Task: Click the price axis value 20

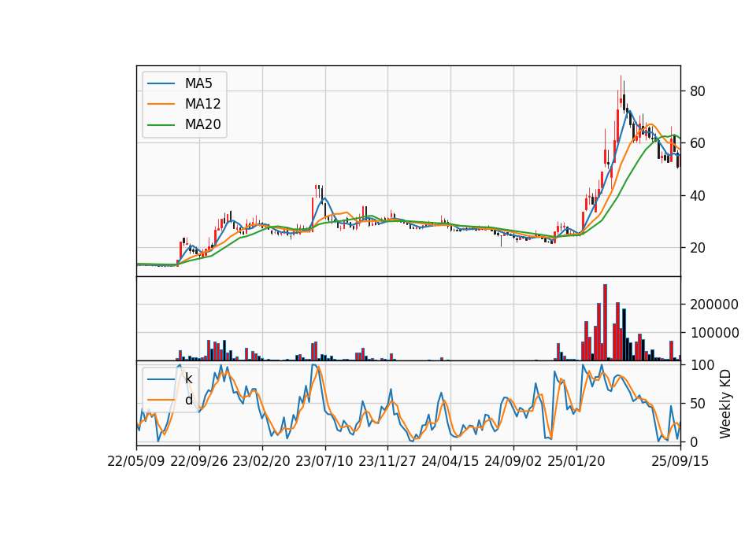Action: (697, 248)
